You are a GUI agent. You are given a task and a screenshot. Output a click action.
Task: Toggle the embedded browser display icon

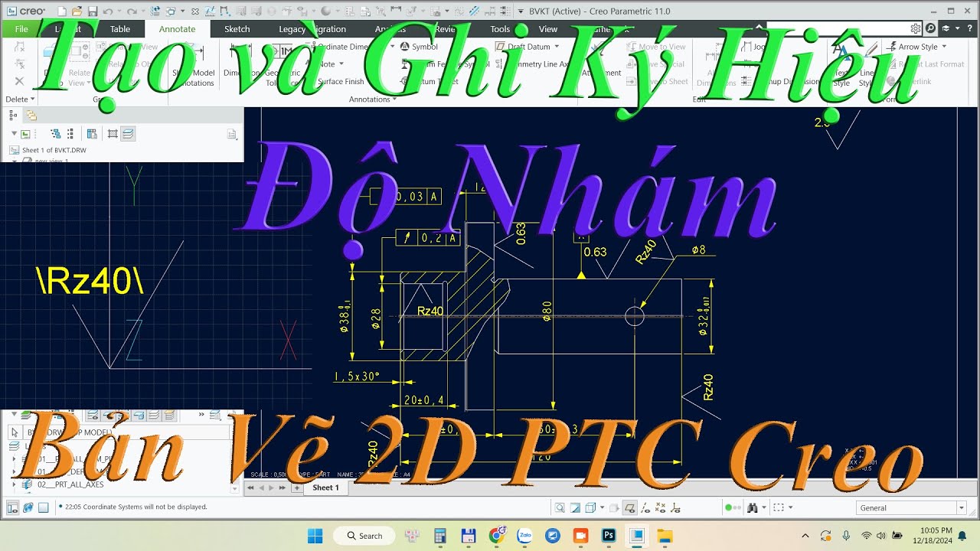28,507
